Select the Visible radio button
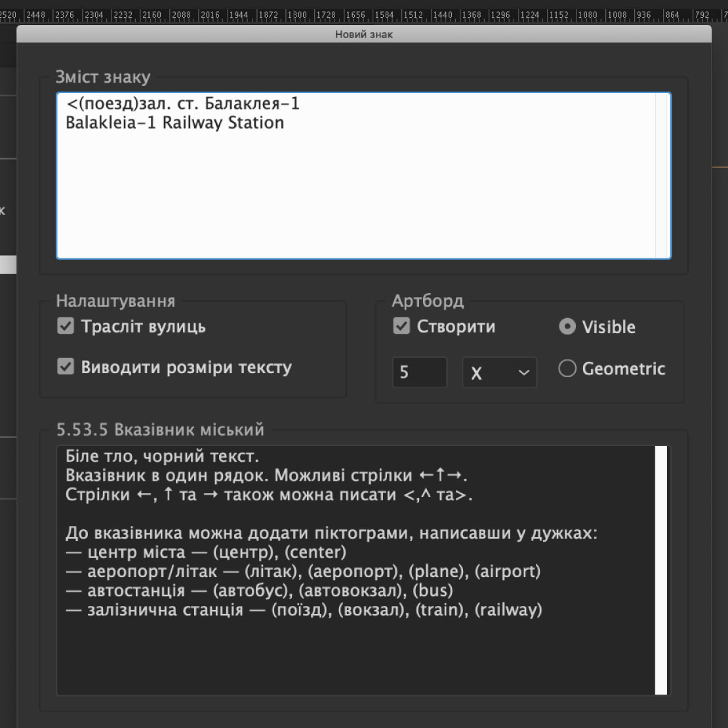Screen dimensions: 728x728 567,327
